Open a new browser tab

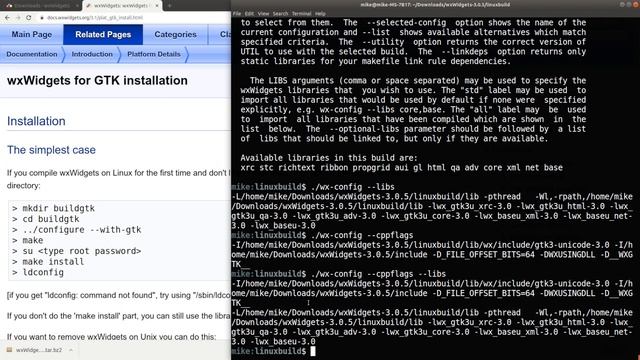coord(169,6)
